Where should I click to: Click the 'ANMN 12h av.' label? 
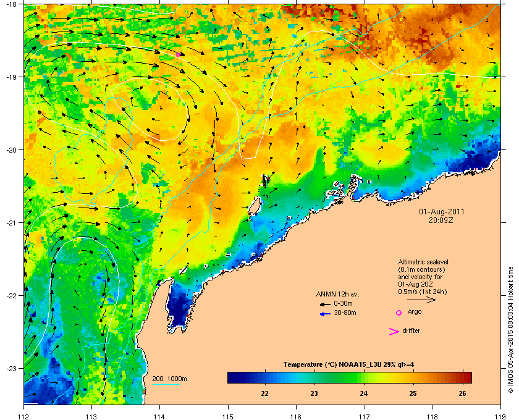click(x=337, y=294)
